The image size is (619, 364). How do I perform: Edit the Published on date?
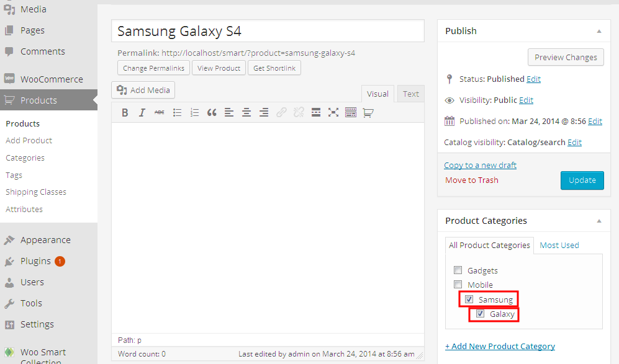click(595, 122)
